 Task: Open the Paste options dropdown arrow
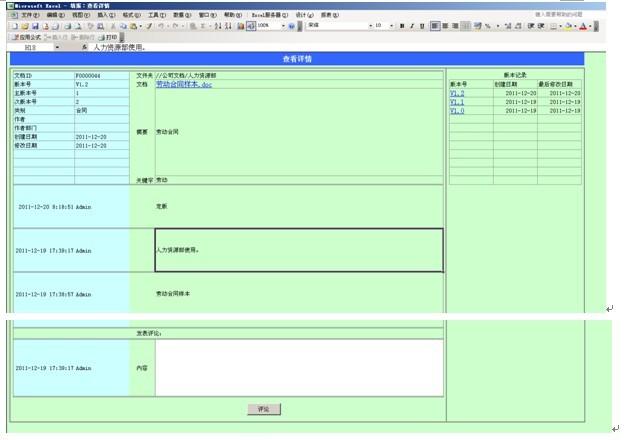pos(140,26)
